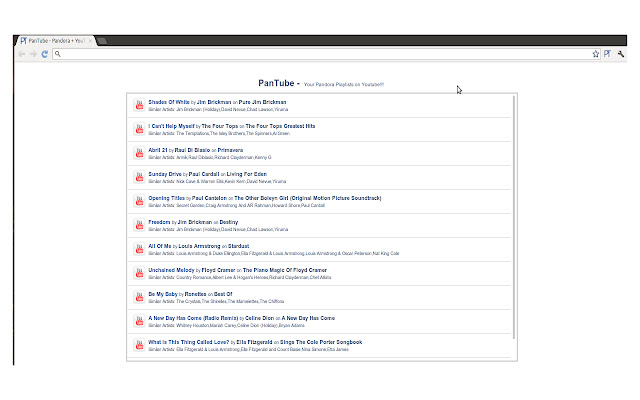Open album link The Four Tops Greatest Hits
The width and height of the screenshot is (640, 400).
(280, 126)
